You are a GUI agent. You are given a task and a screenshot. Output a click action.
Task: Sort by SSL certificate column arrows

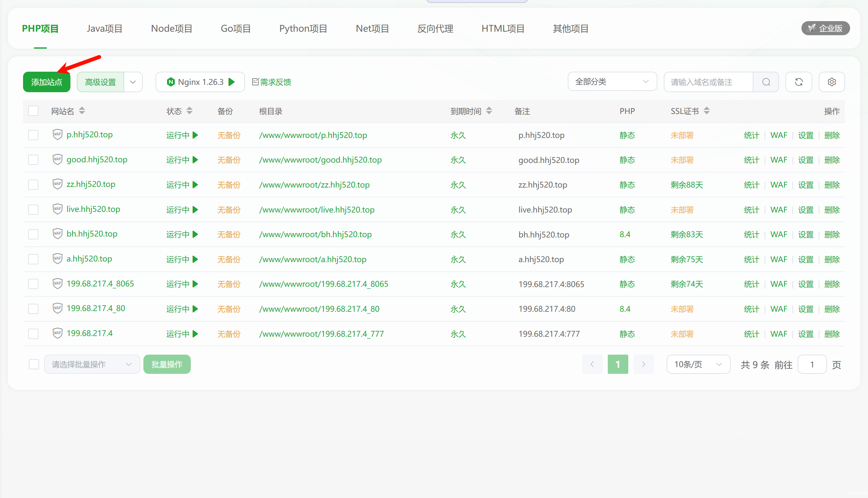[x=707, y=111]
